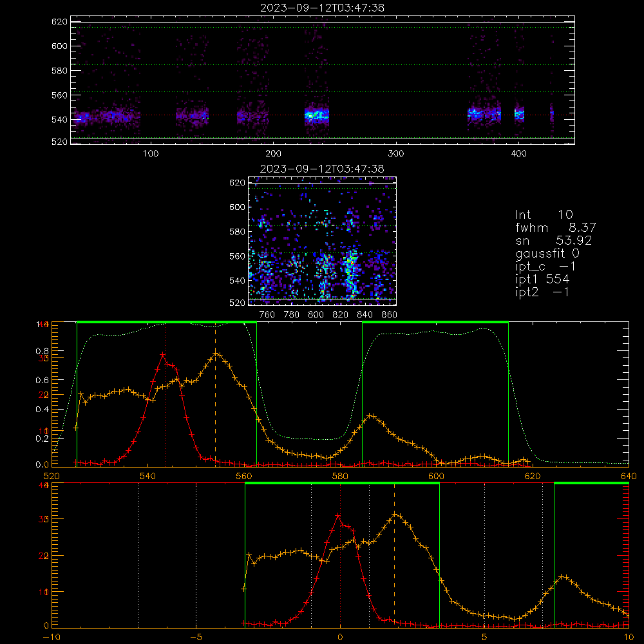Click x-axis label 0 of the bottom plot
The width and height of the screenshot is (644, 644).
click(x=340, y=637)
